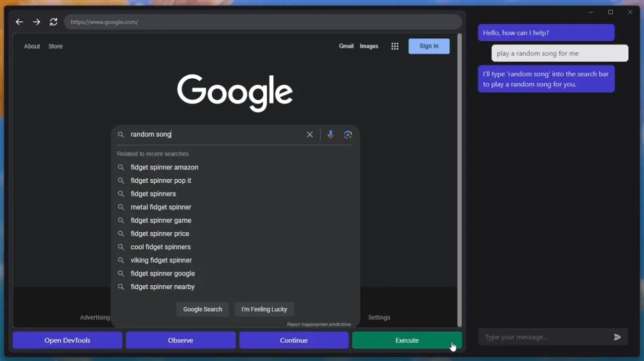
Task: Open Google Lens image search icon
Action: click(x=347, y=134)
